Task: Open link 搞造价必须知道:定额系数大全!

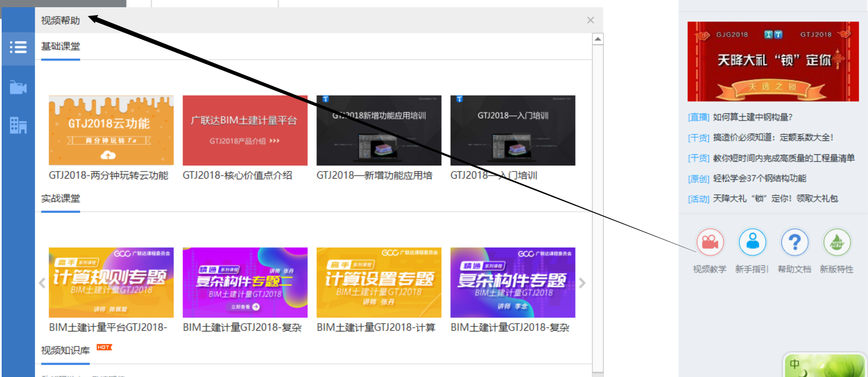Action: pos(773,137)
